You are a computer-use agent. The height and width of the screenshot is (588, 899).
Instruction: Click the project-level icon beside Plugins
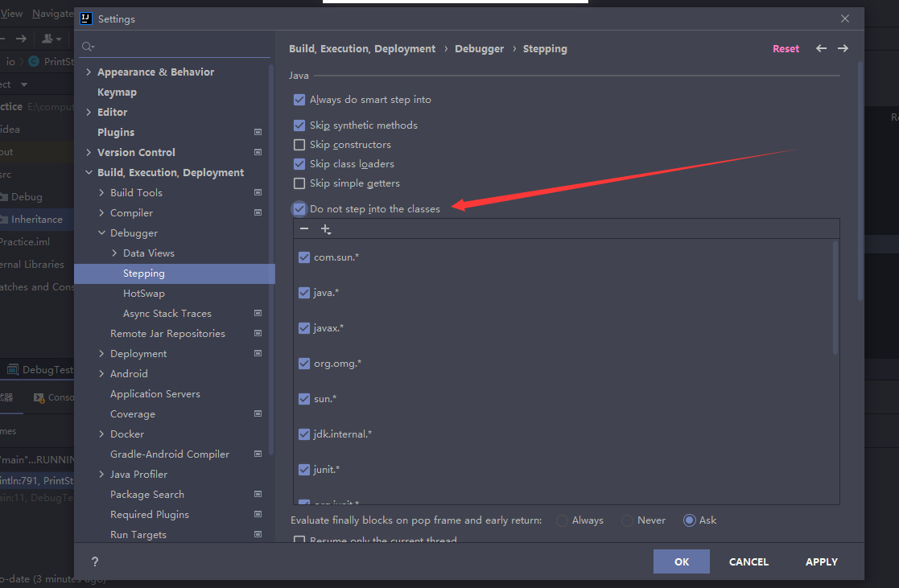tap(258, 133)
